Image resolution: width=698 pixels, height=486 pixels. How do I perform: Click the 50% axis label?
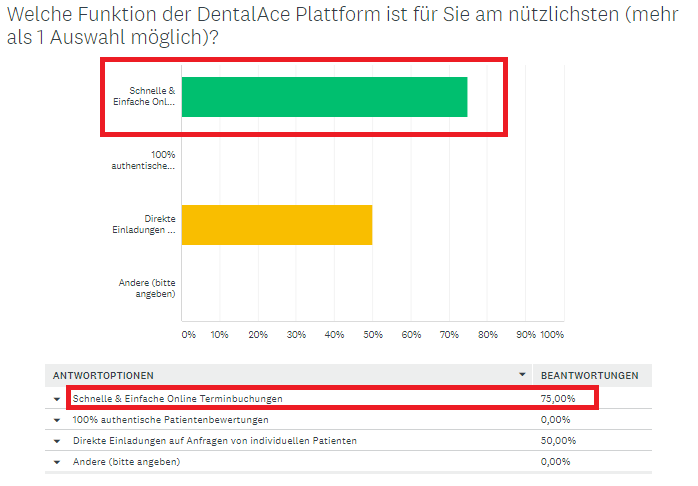(x=373, y=335)
